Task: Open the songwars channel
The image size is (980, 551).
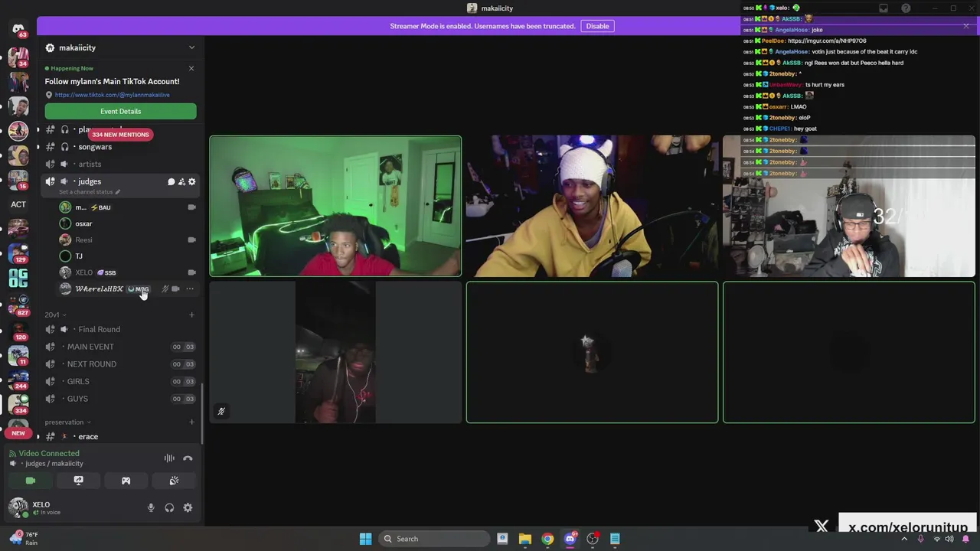Action: coord(120,147)
